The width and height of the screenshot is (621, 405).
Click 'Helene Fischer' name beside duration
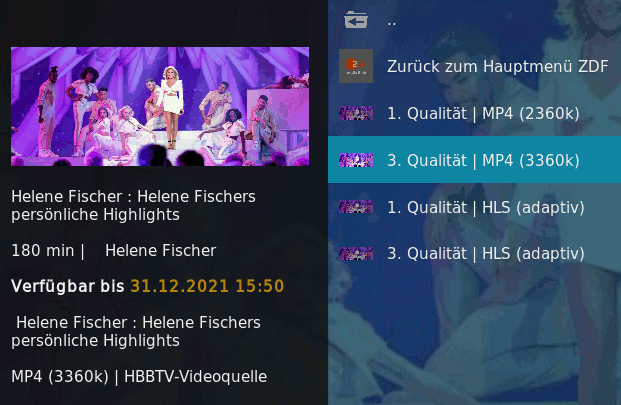[x=160, y=251]
